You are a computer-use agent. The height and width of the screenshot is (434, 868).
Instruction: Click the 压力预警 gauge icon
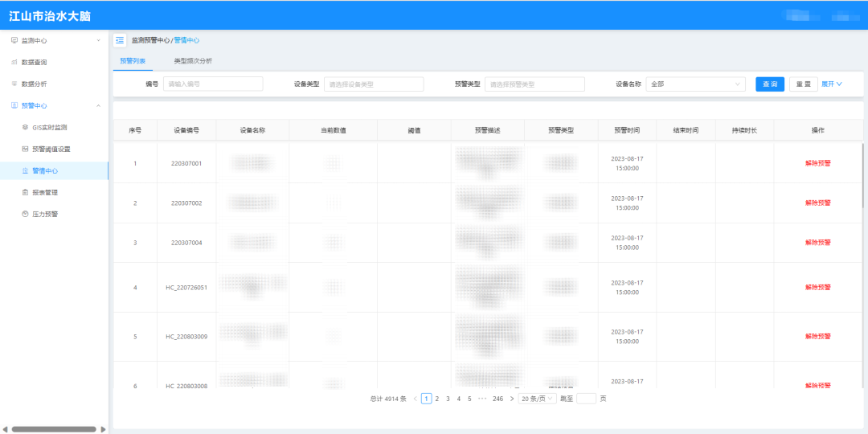25,215
